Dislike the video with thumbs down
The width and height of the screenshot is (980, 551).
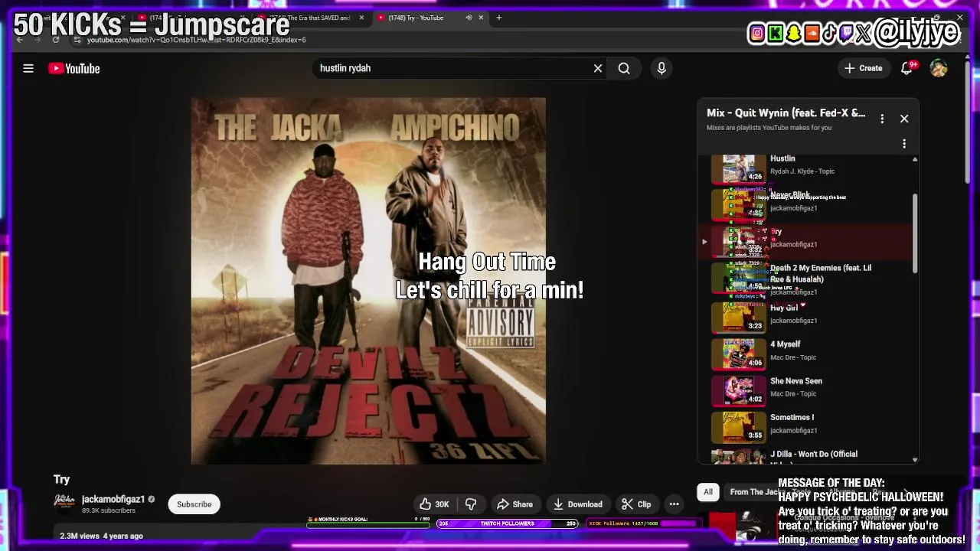[471, 504]
